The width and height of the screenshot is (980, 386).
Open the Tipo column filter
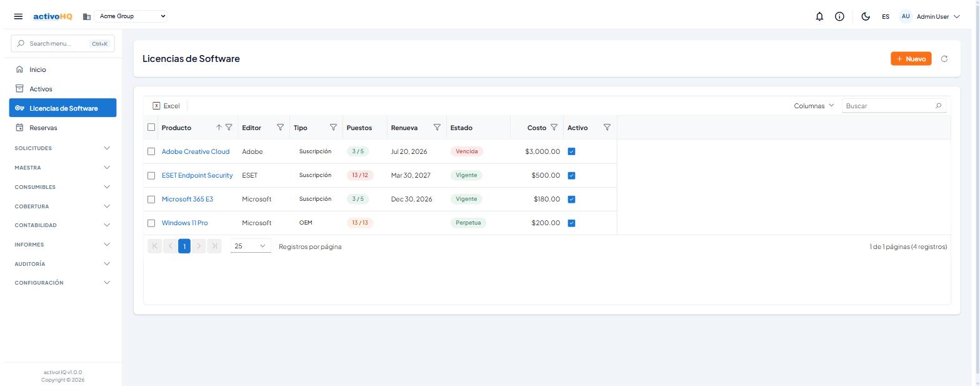[333, 128]
